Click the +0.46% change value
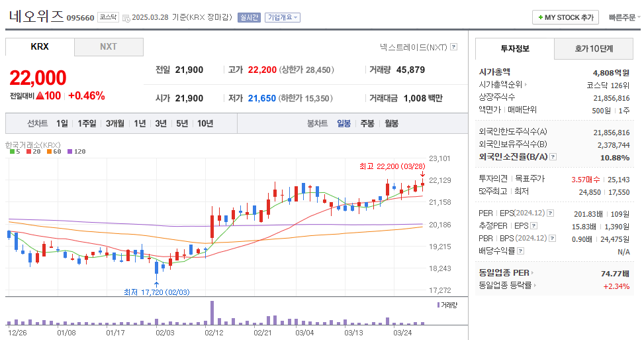This screenshot has height=340, width=644. point(86,96)
